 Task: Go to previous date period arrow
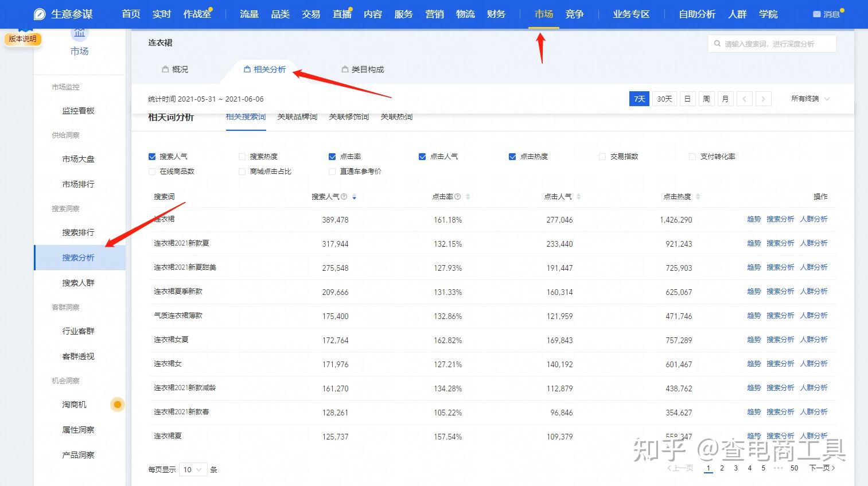pos(744,99)
